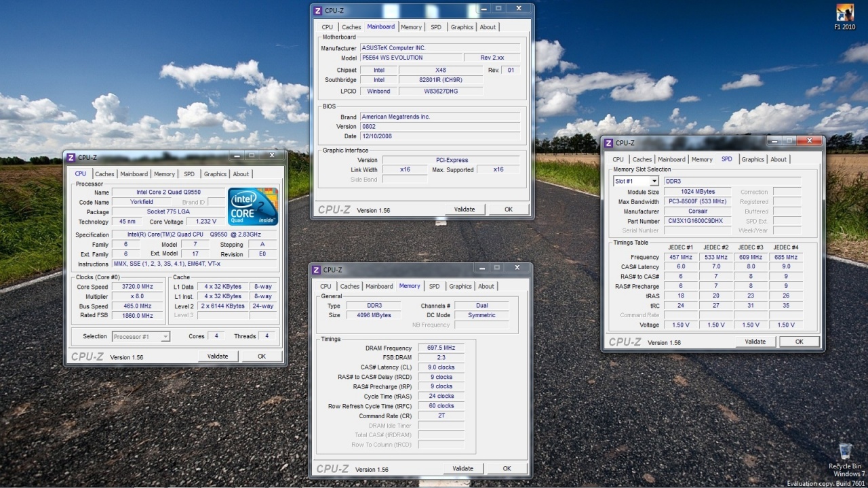Viewport: 868px width, 488px height.
Task: Click Validate in the Mainboard window
Action: coord(465,209)
